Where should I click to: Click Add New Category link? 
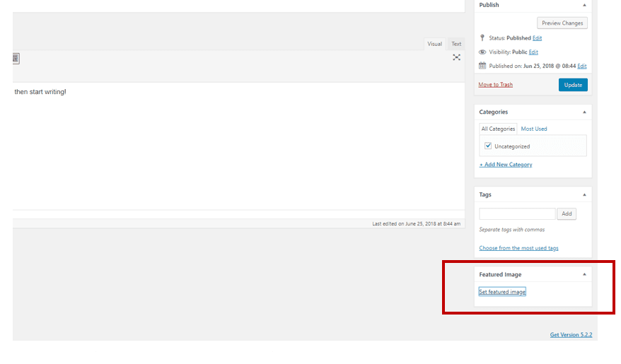[x=506, y=165]
